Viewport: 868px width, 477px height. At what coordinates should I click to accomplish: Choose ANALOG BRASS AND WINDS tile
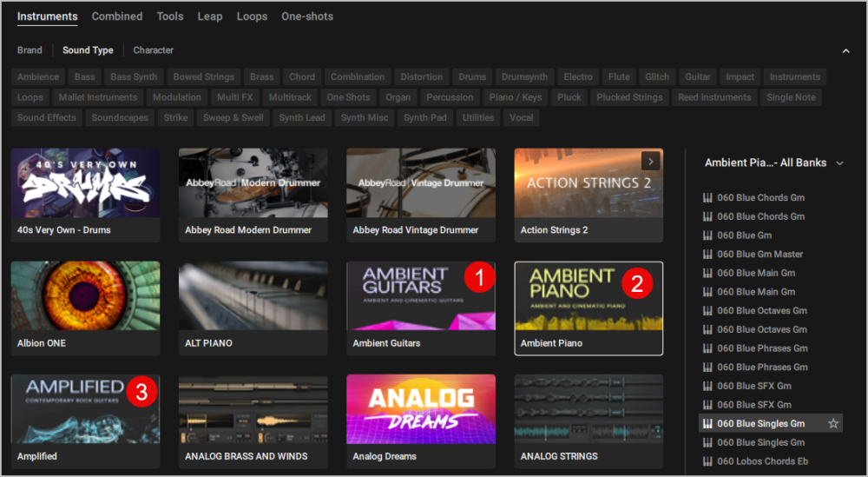coord(253,421)
